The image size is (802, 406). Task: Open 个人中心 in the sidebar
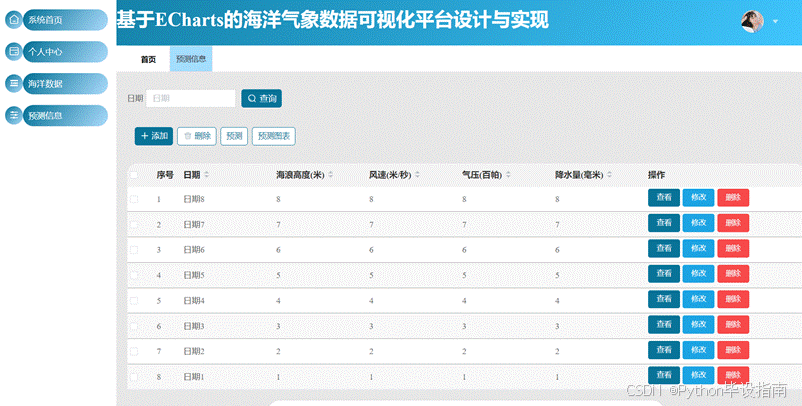coord(65,52)
